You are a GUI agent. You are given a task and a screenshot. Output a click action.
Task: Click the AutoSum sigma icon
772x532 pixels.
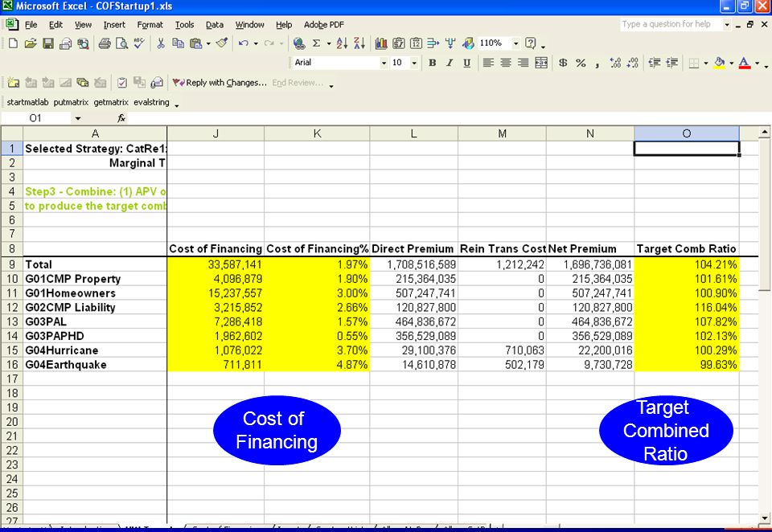point(316,43)
